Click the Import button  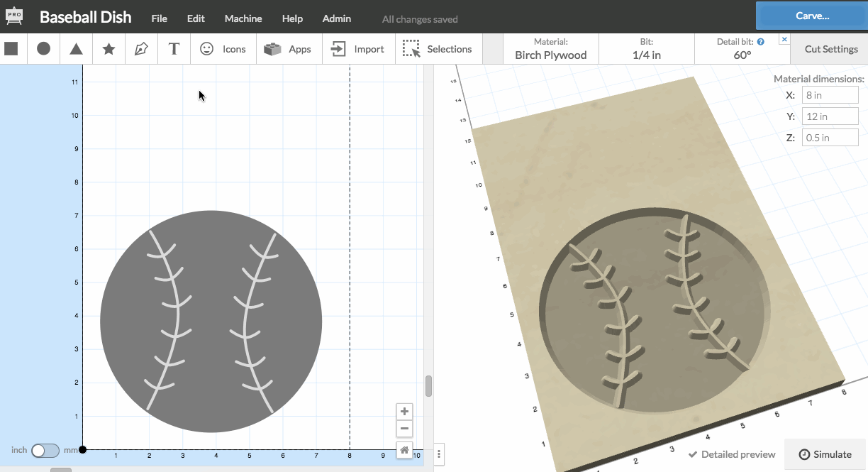(x=358, y=49)
